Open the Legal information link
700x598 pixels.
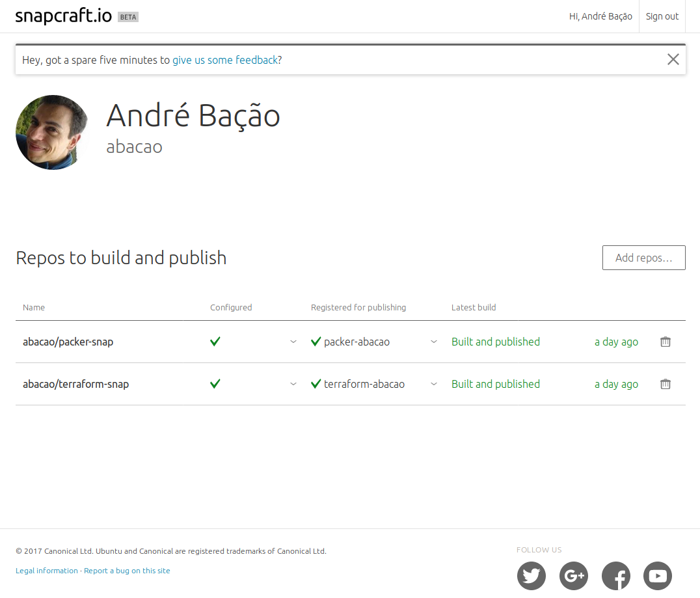46,571
